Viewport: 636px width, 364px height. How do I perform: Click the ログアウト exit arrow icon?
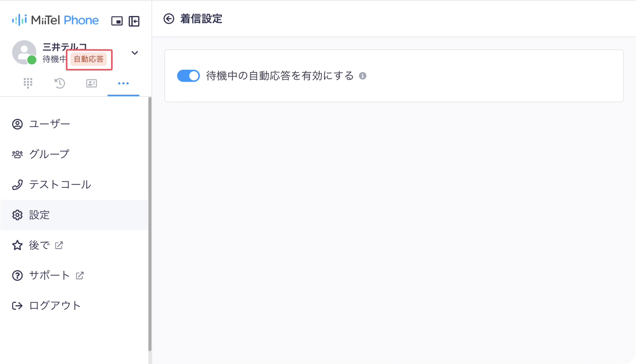pyautogui.click(x=17, y=306)
